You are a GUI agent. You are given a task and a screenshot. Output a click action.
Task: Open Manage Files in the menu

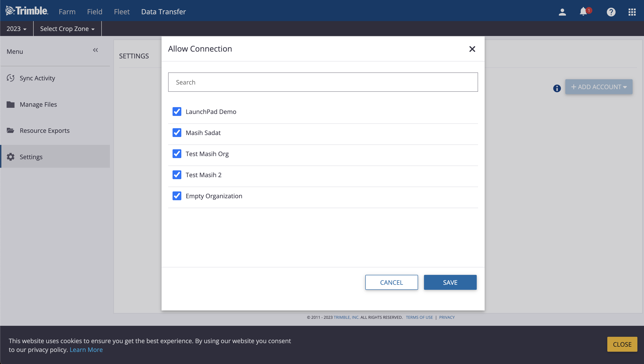click(38, 105)
